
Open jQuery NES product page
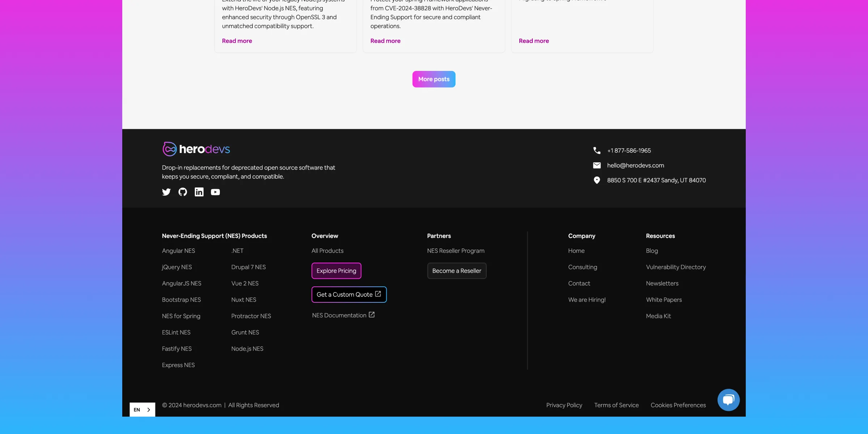click(177, 267)
